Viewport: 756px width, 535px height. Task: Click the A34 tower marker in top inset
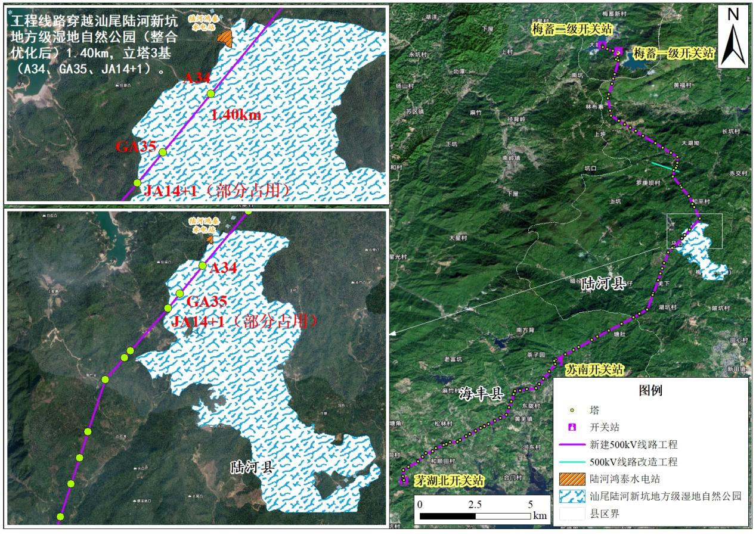click(210, 94)
